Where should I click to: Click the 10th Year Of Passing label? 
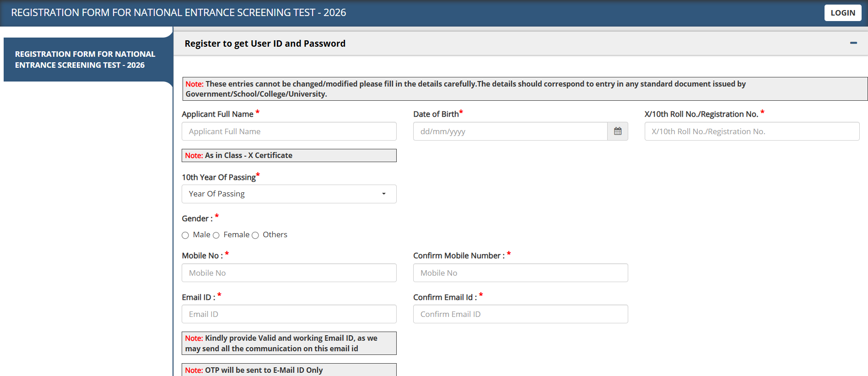click(x=219, y=177)
